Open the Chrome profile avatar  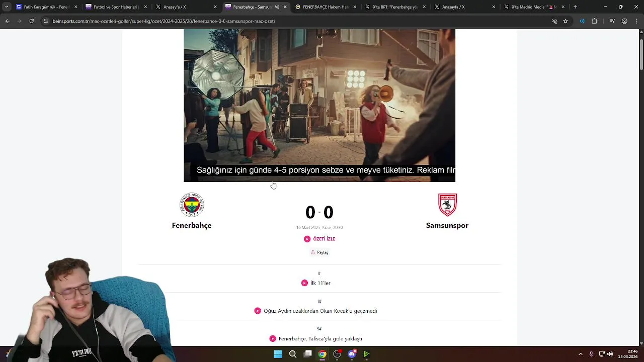(x=624, y=21)
